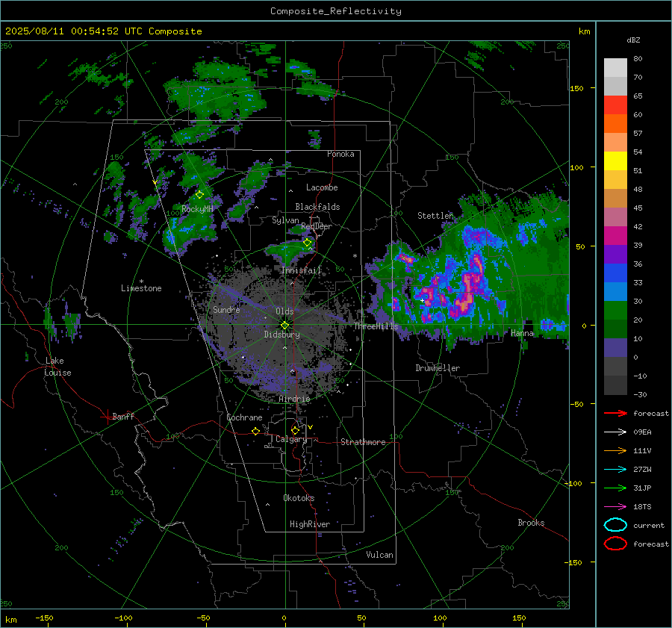The width and height of the screenshot is (672, 628).
Task: Click the royal blue swatch between 36 and 33
Action: 615,273
